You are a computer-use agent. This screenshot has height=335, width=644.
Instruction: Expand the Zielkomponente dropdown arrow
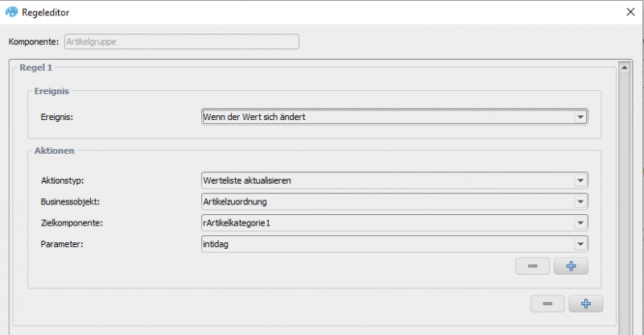click(x=580, y=223)
